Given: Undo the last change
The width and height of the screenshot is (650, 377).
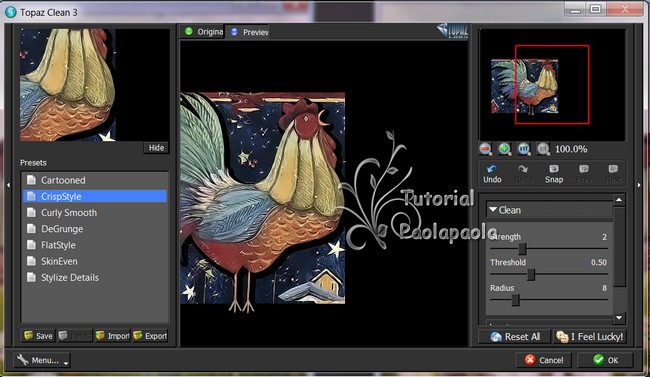Looking at the screenshot, I should tap(492, 174).
